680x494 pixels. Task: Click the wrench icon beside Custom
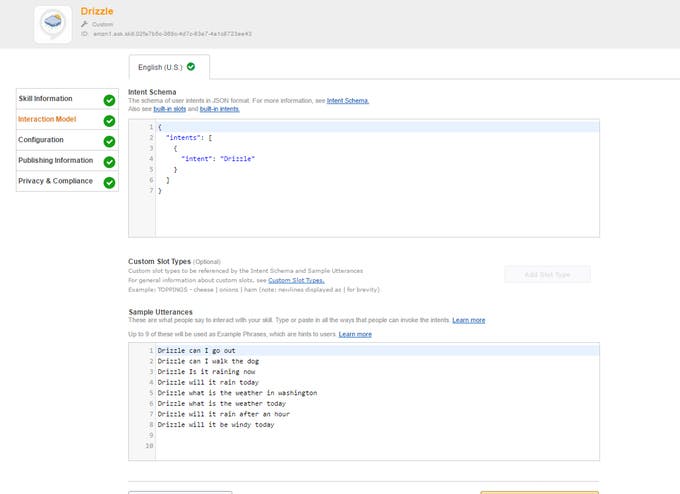85,24
